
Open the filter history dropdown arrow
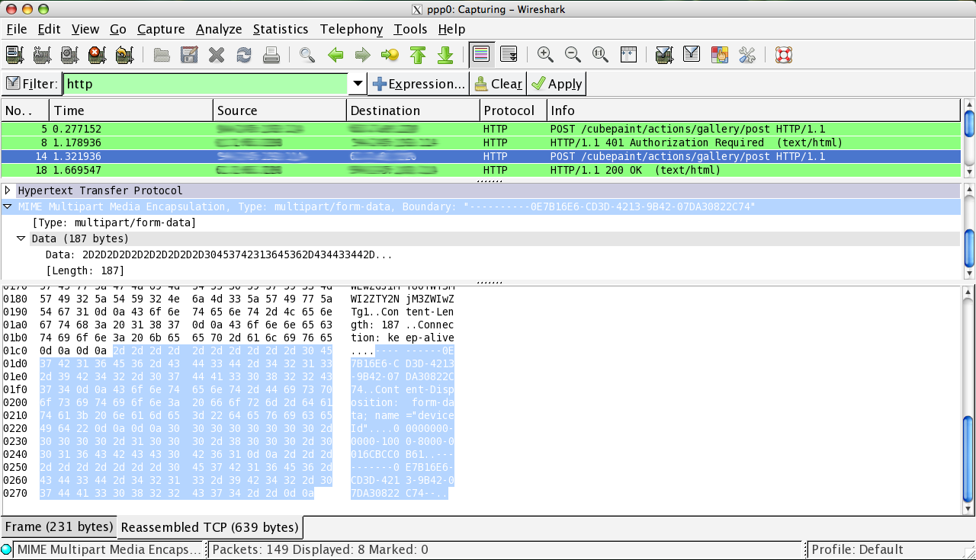point(358,84)
